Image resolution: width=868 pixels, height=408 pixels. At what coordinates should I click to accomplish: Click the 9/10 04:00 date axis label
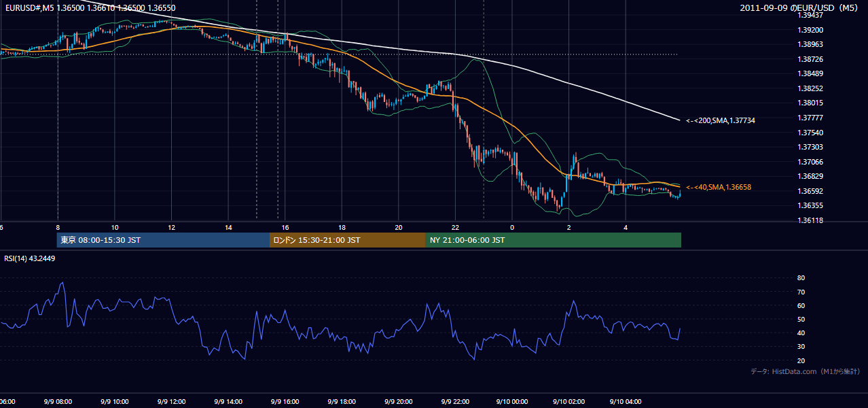626,401
